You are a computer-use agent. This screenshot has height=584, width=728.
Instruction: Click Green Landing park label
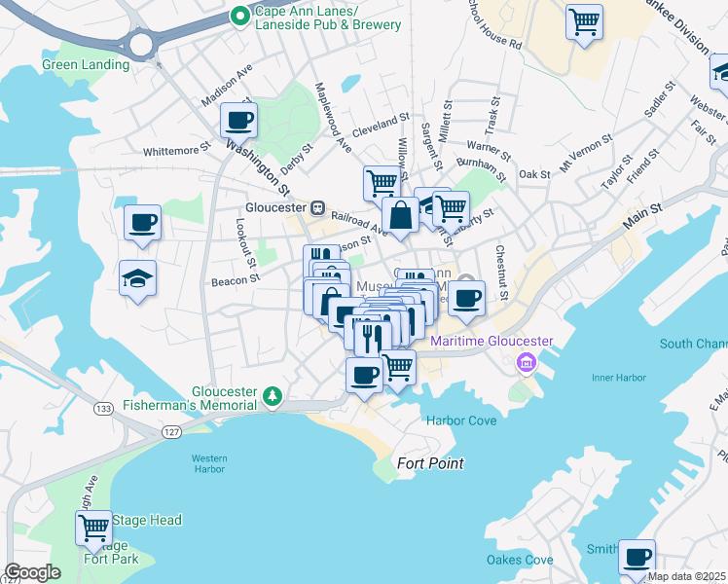pos(86,64)
